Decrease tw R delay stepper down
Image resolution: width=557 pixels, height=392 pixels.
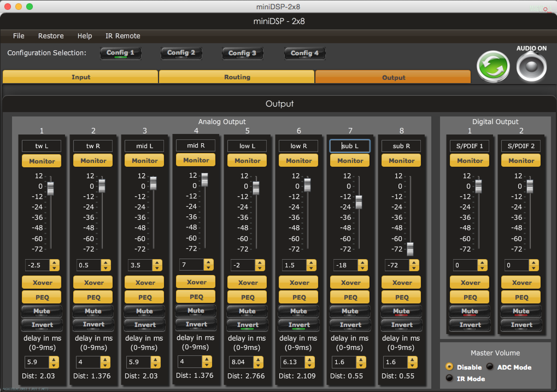click(105, 365)
